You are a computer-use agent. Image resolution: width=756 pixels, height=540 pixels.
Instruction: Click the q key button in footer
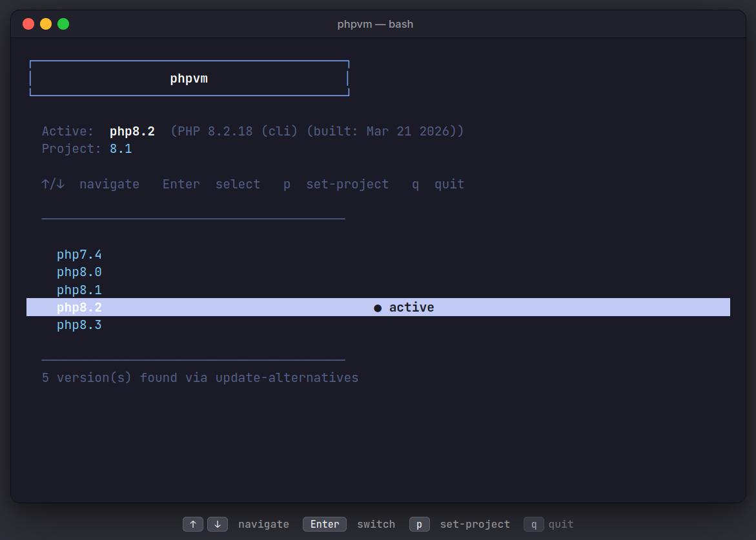534,524
